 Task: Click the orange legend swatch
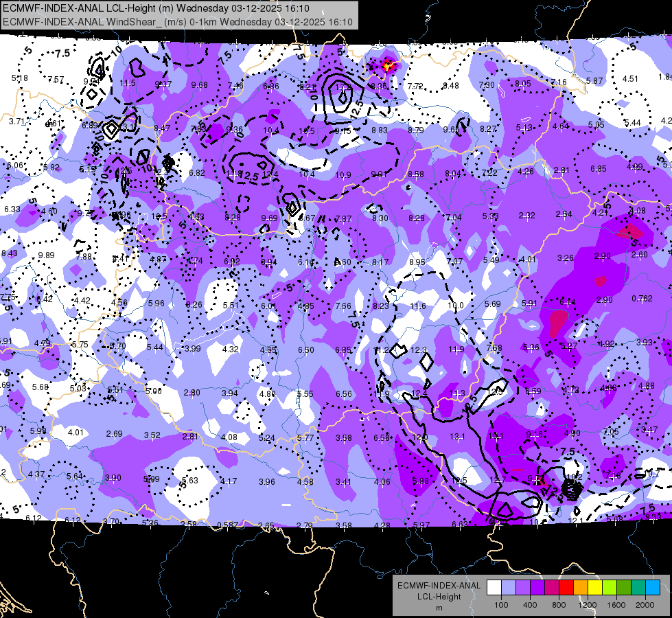pyautogui.click(x=581, y=588)
